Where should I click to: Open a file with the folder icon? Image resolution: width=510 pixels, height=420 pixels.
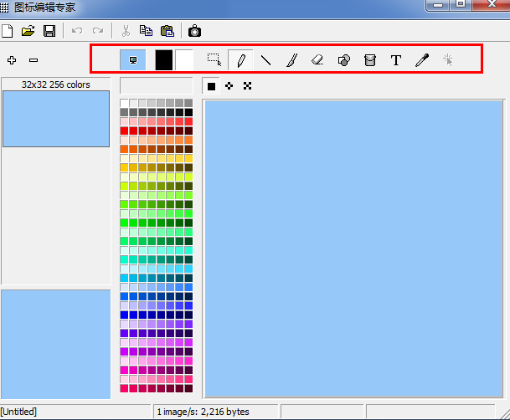pos(28,31)
